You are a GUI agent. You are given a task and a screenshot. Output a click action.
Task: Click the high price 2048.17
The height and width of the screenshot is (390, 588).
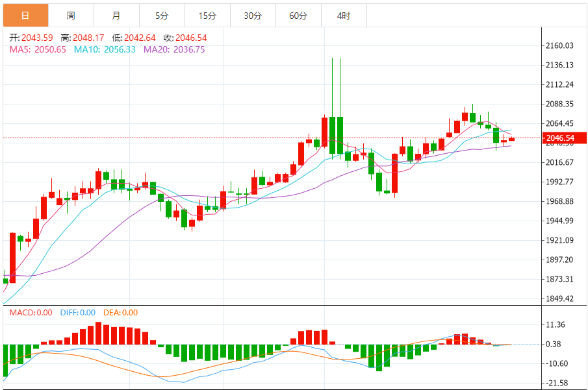pyautogui.click(x=88, y=38)
